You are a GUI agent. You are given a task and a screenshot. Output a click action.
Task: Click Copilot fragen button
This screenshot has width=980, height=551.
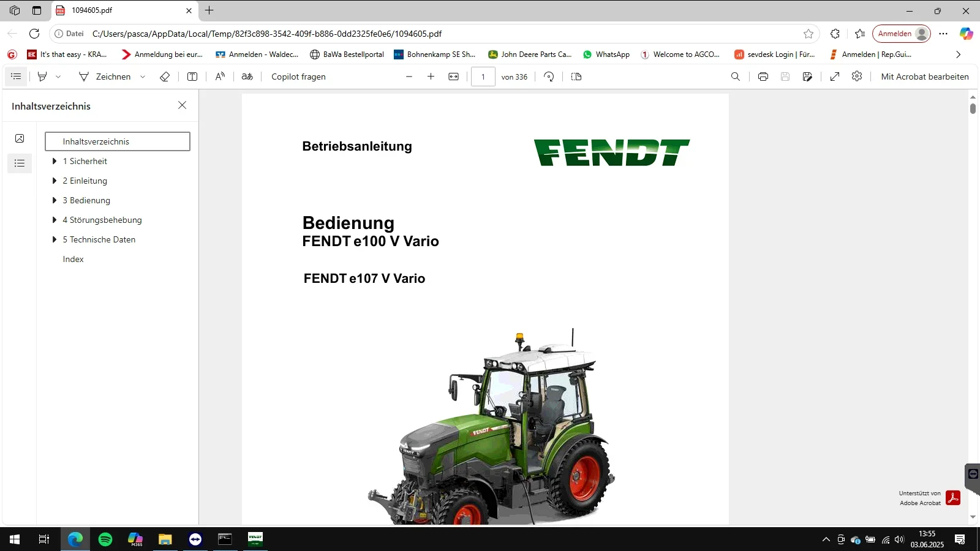point(298,77)
